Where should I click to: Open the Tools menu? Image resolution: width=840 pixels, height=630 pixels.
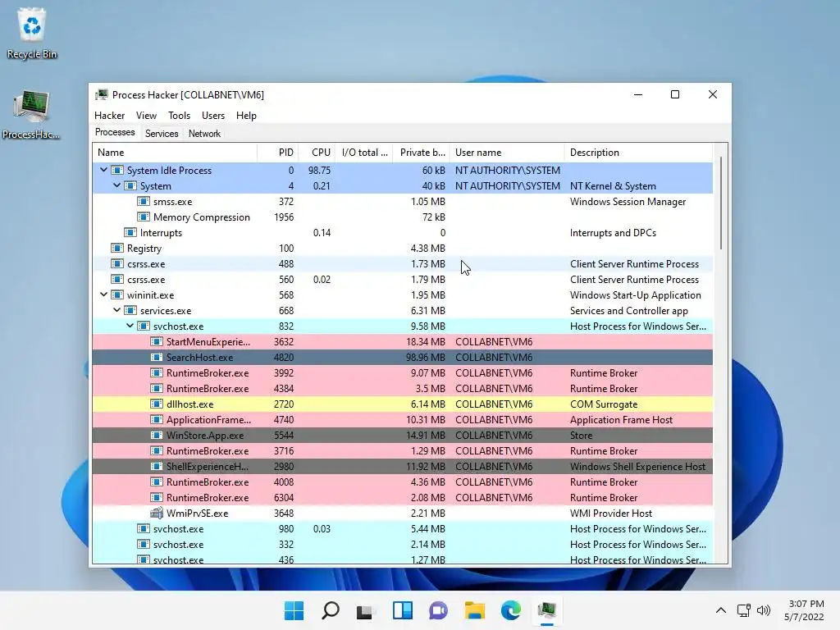(x=179, y=115)
